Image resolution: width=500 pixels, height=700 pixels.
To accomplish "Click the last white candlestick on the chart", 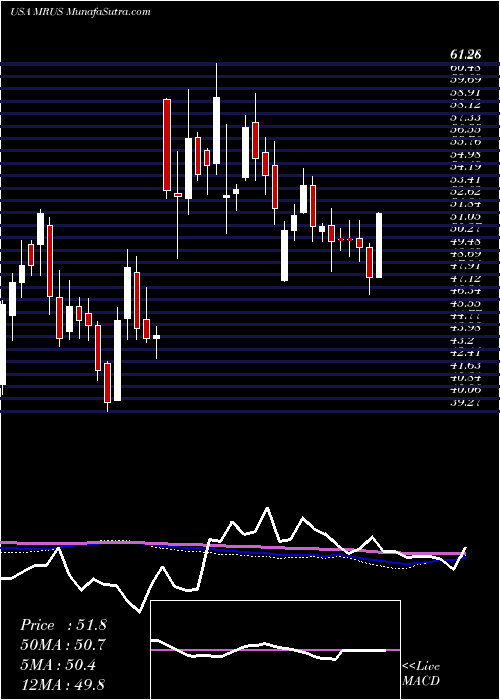I will (379, 245).
